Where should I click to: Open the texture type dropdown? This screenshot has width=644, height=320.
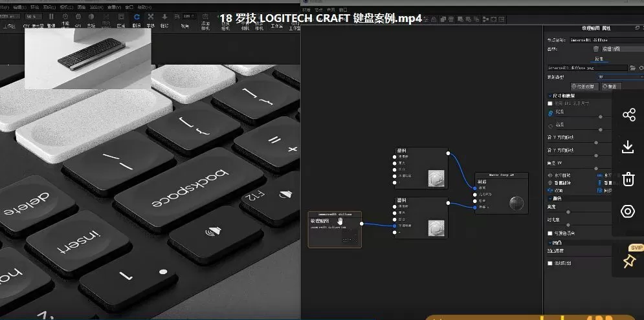(622, 49)
